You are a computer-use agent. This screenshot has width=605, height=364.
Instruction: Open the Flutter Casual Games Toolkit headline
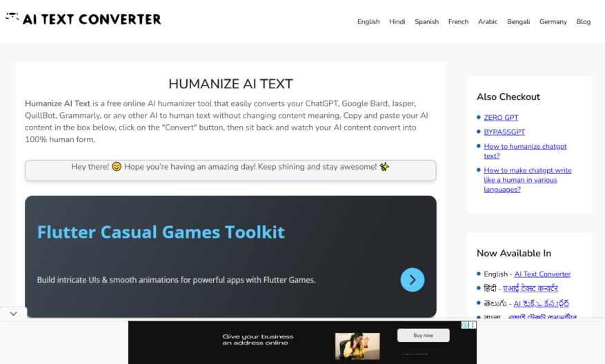tap(161, 232)
